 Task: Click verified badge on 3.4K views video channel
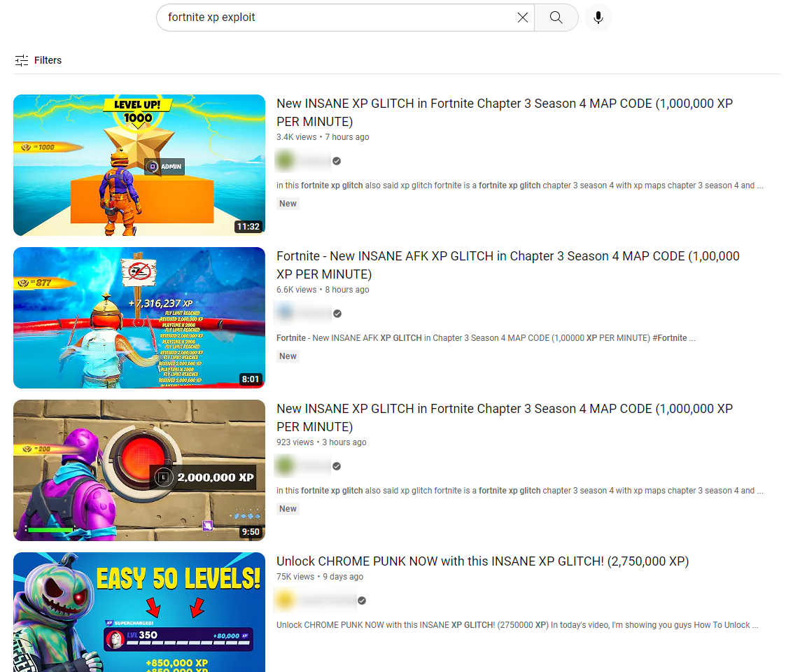pos(337,161)
